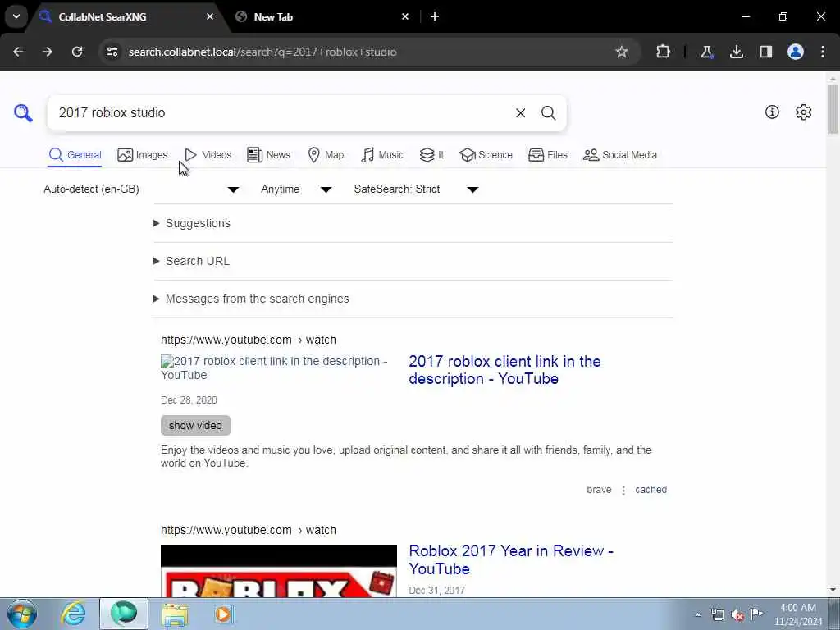The width and height of the screenshot is (840, 630).
Task: Click the broken thumbnail of first result
Action: pos(275,368)
